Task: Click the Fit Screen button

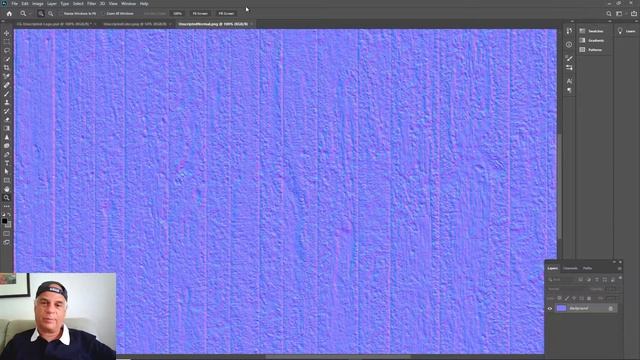Action: tap(200, 13)
